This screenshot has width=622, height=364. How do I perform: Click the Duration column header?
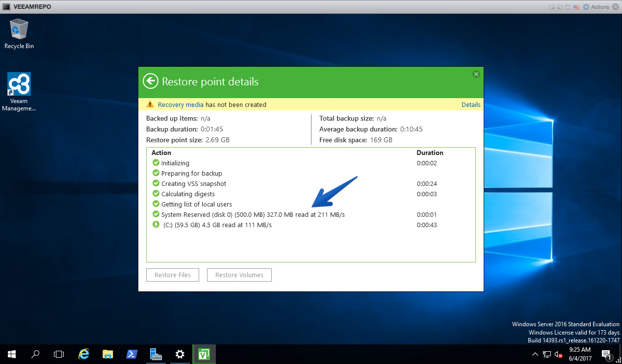click(430, 153)
